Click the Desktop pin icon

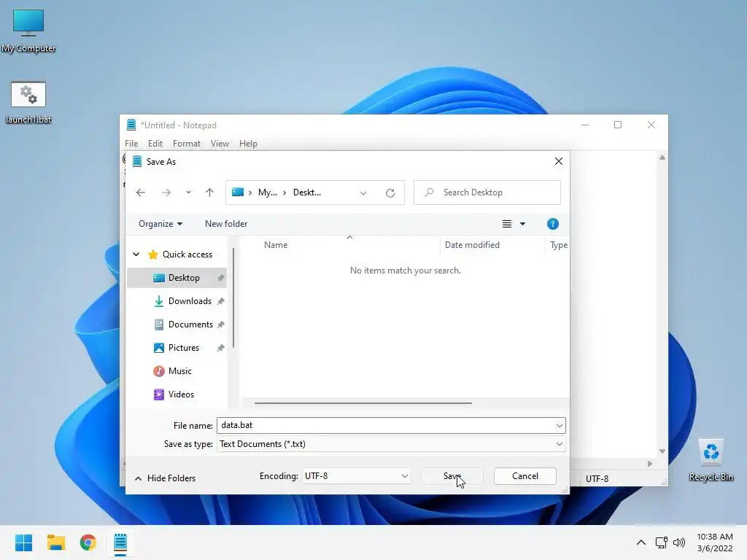tap(220, 278)
